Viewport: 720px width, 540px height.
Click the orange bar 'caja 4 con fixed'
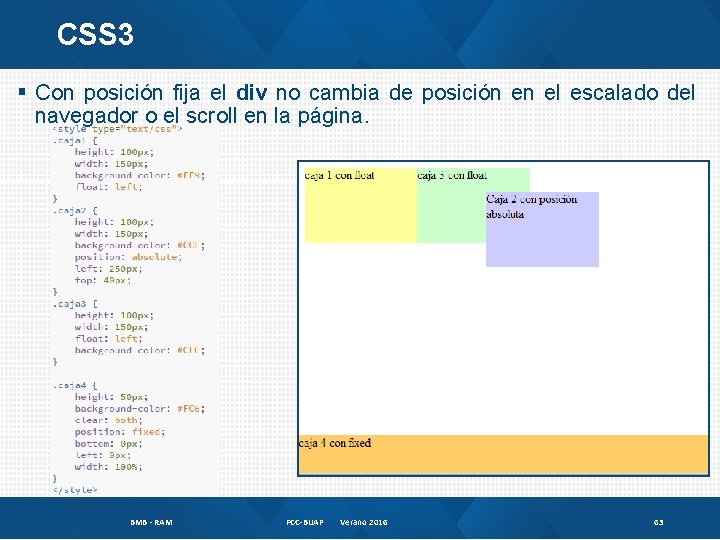click(x=503, y=454)
